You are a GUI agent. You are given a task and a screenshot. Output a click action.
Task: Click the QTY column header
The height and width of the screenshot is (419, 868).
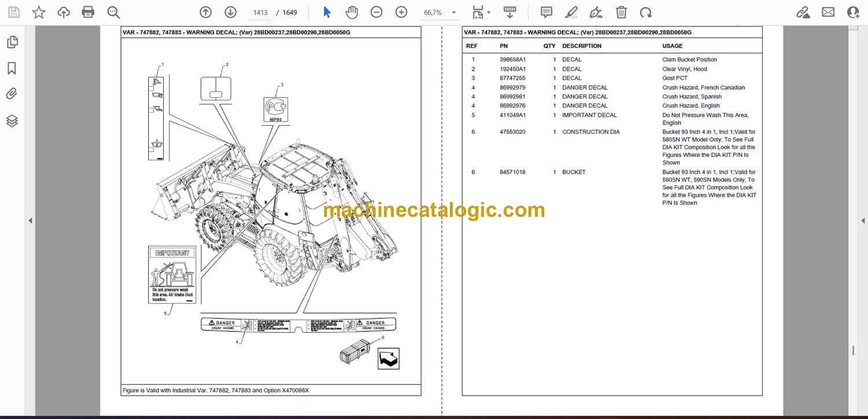point(549,46)
